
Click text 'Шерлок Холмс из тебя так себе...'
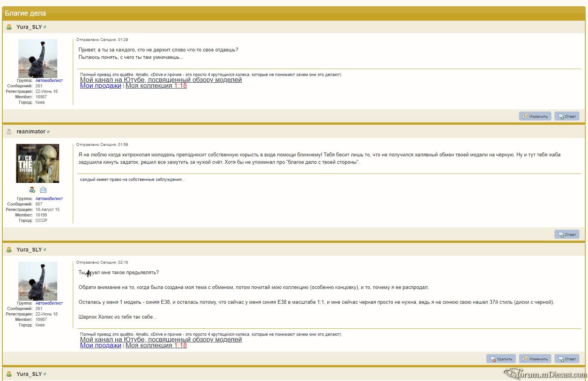[x=118, y=317]
